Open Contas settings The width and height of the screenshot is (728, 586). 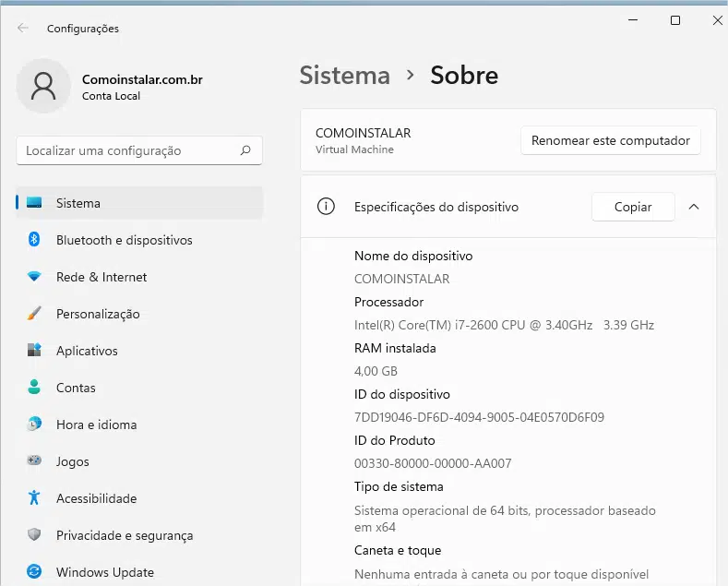[x=139, y=388]
